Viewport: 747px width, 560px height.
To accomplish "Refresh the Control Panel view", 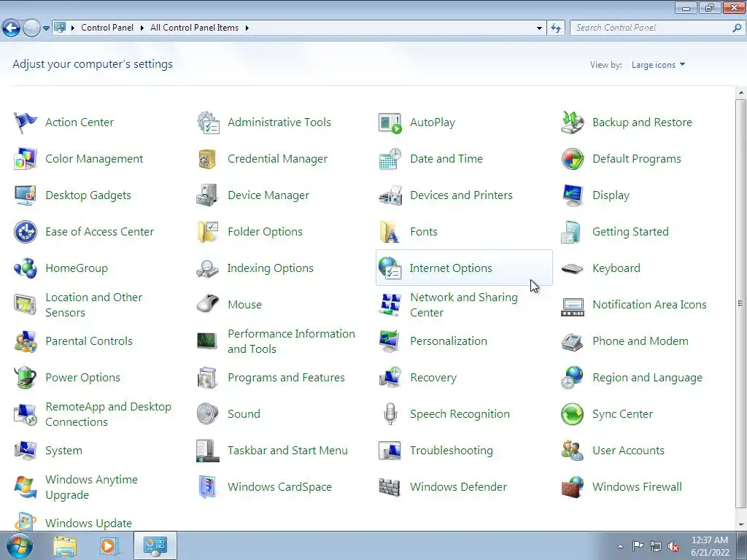I will [x=555, y=28].
